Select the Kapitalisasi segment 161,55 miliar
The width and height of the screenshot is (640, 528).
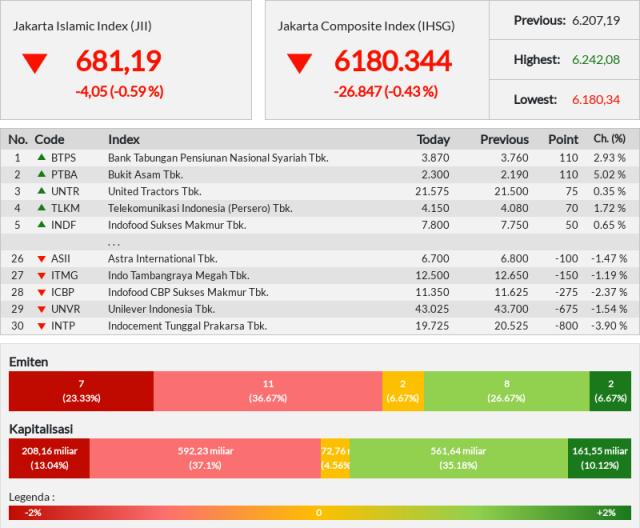coord(599,458)
